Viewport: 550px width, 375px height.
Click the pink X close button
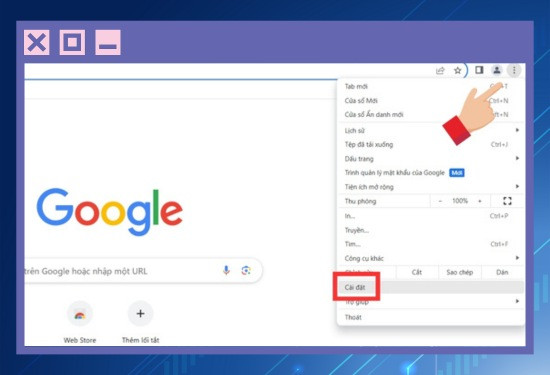pyautogui.click(x=37, y=43)
